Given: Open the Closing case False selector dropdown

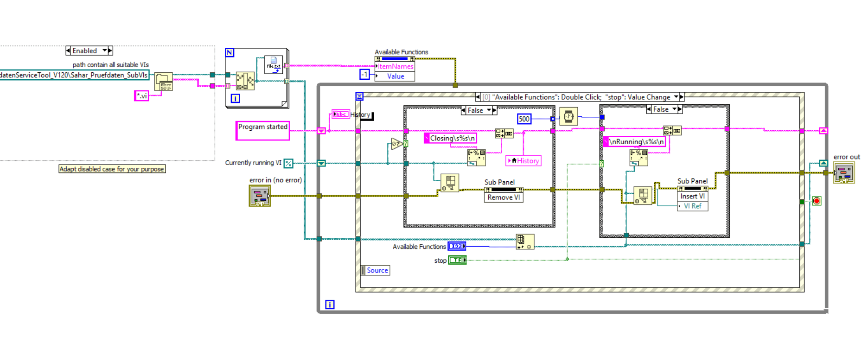Looking at the screenshot, I should [x=489, y=110].
